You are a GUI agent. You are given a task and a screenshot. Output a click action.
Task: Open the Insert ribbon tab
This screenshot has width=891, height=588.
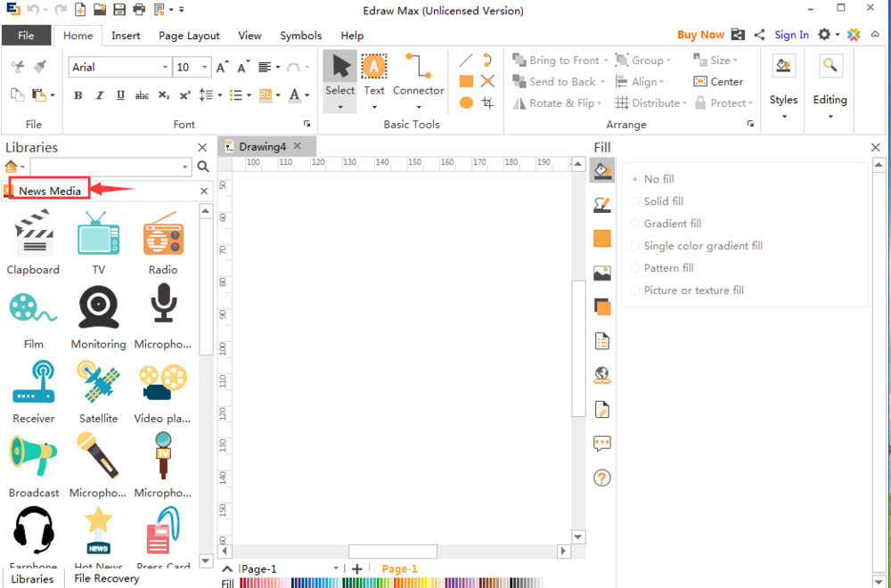pyautogui.click(x=126, y=36)
